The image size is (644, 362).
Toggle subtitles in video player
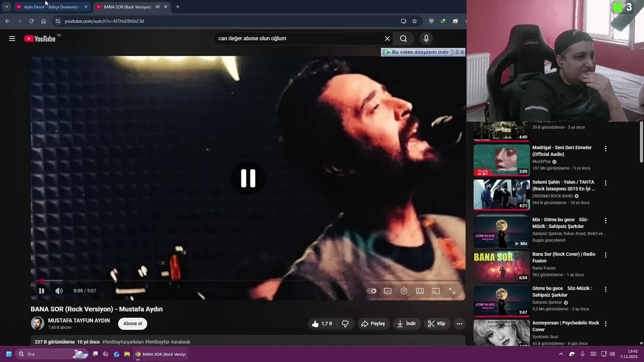(x=388, y=291)
